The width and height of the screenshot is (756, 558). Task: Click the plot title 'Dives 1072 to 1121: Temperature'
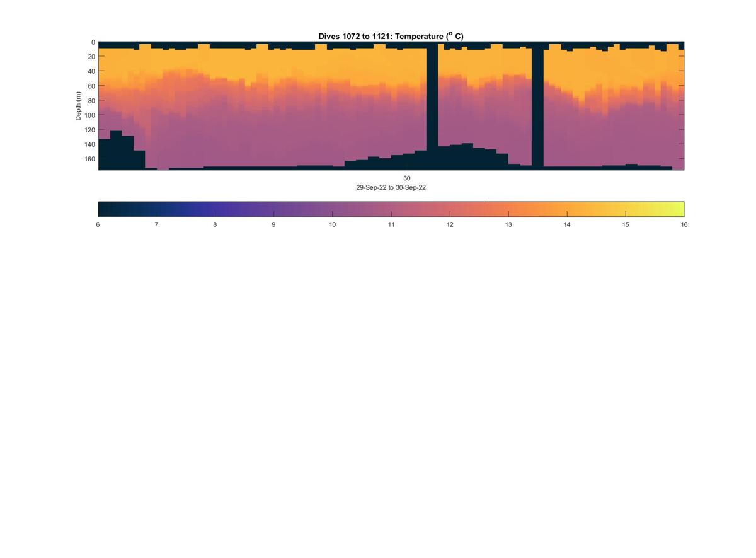391,37
